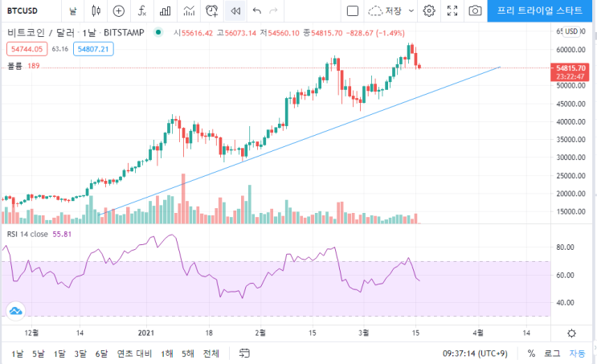The image size is (597, 364).
Task: Open the BTCUSD symbol search
Action: (x=22, y=10)
